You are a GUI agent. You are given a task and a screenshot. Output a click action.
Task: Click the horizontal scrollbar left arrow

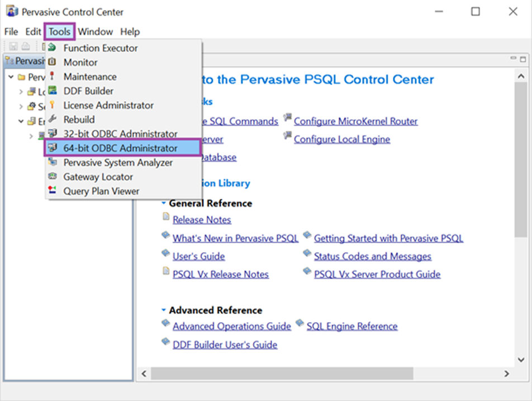(x=144, y=374)
